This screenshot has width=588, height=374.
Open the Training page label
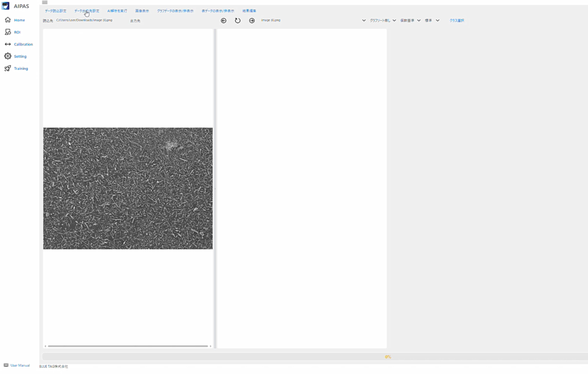point(21,69)
